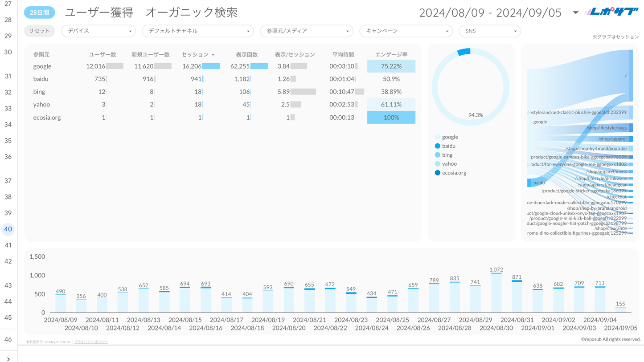644x362 pixels.
Task: Click the 28日間 period badge
Action: click(x=39, y=12)
